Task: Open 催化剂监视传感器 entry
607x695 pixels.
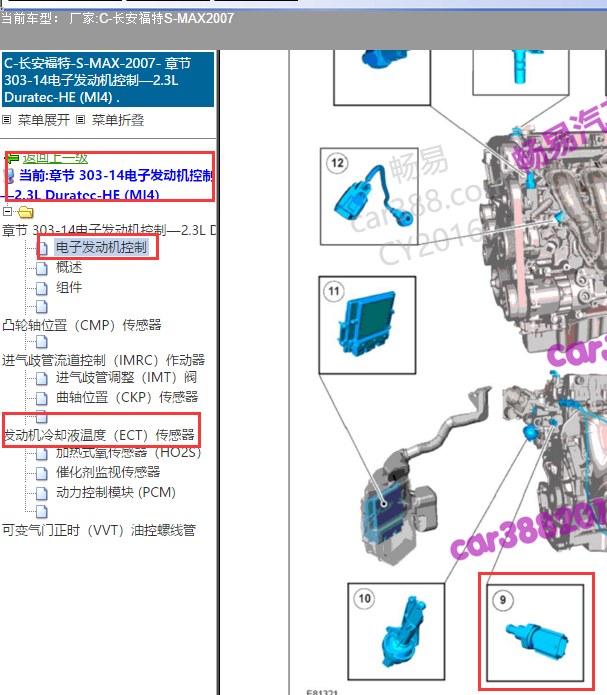Action: coord(108,472)
